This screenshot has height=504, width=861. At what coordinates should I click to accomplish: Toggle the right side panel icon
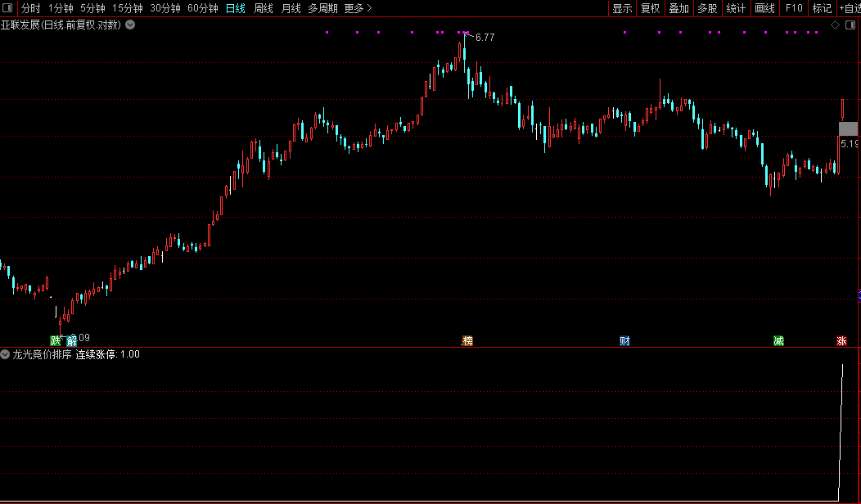[x=850, y=25]
